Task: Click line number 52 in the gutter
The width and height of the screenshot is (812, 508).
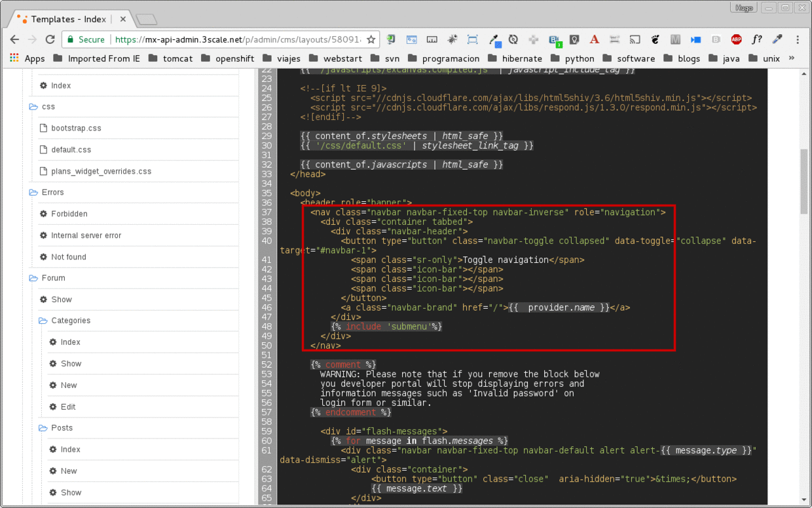Action: click(266, 364)
